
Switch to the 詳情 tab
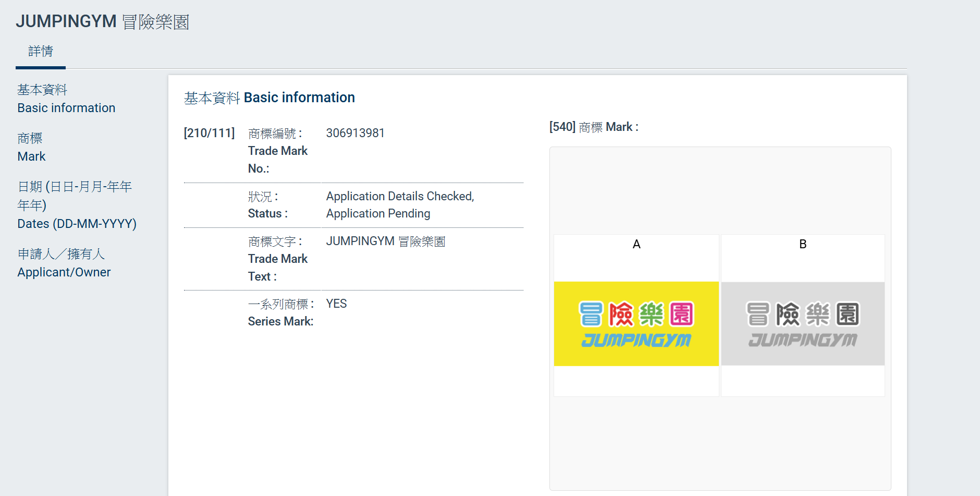click(40, 51)
